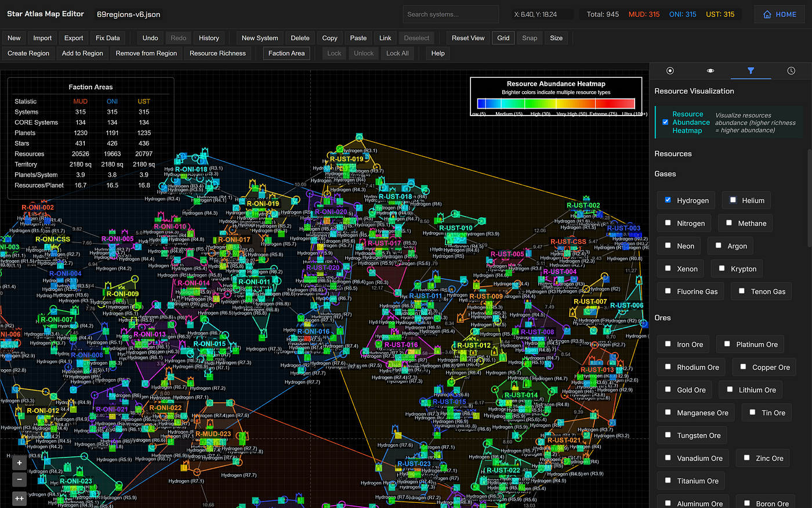Toggle the Grid display option

[x=503, y=38]
